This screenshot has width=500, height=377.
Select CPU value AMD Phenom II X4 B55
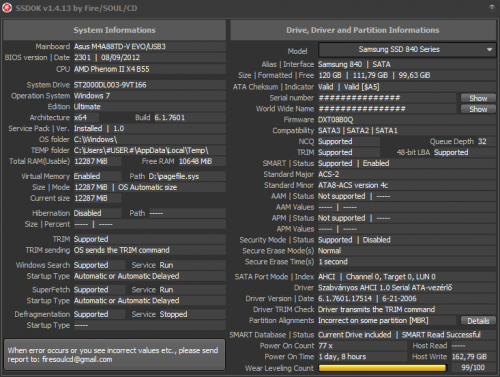[112, 69]
